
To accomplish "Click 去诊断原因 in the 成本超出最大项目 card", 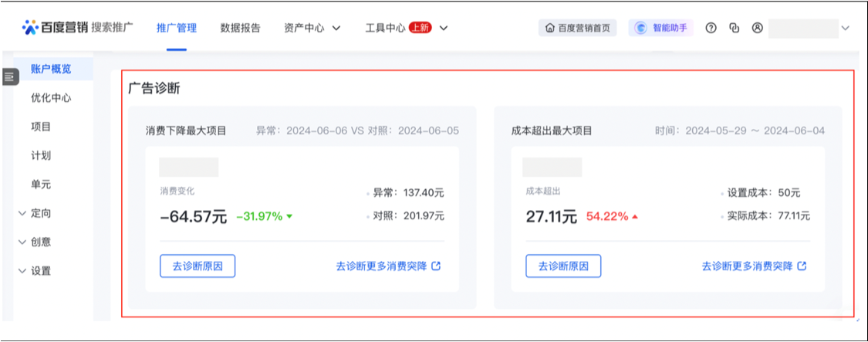I will tap(563, 266).
